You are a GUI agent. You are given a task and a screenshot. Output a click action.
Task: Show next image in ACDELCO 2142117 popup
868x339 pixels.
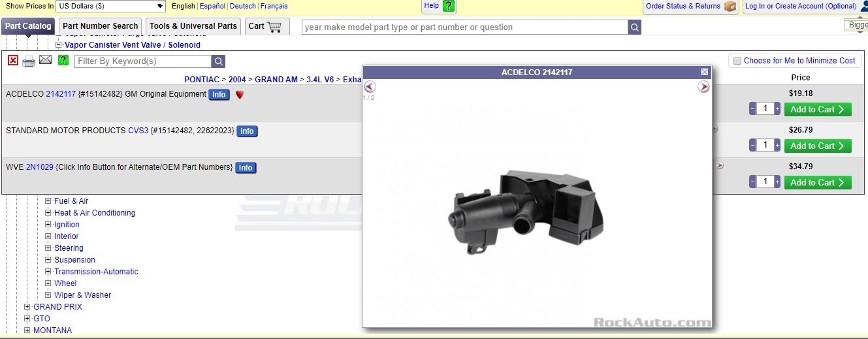pos(703,86)
